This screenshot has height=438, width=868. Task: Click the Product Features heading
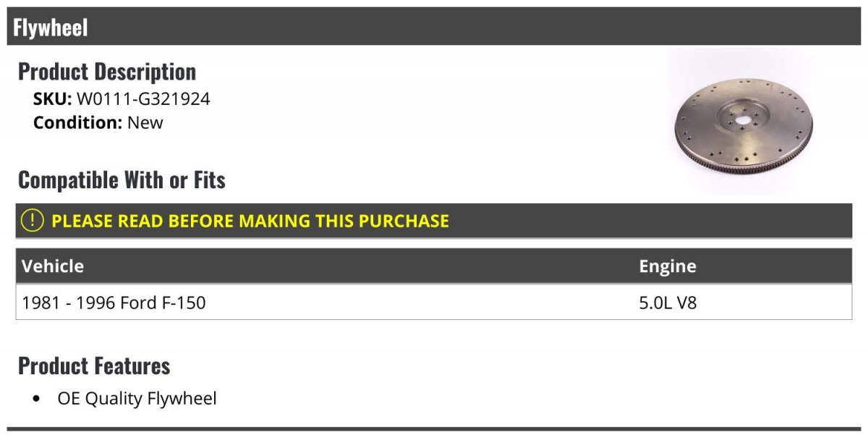point(94,366)
